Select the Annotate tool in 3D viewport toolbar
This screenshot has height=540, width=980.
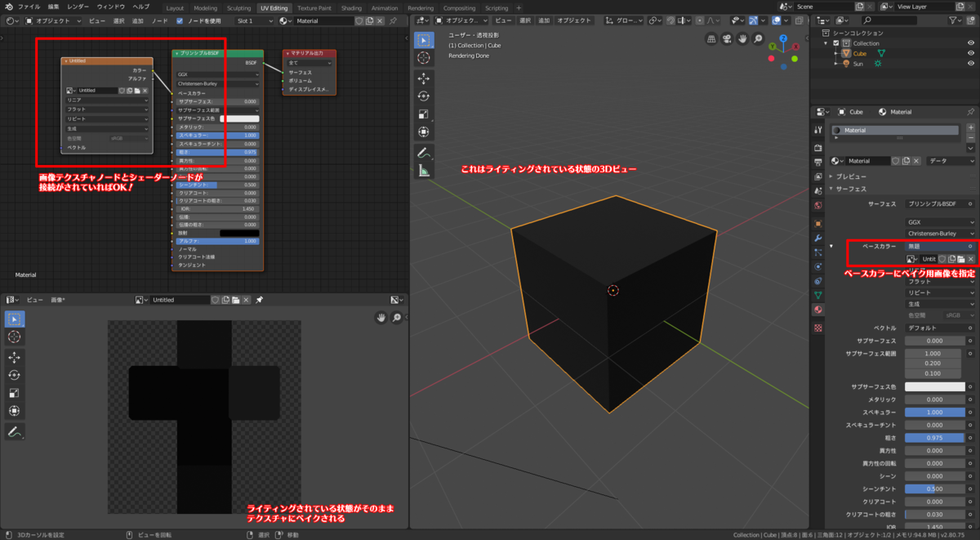click(x=424, y=153)
